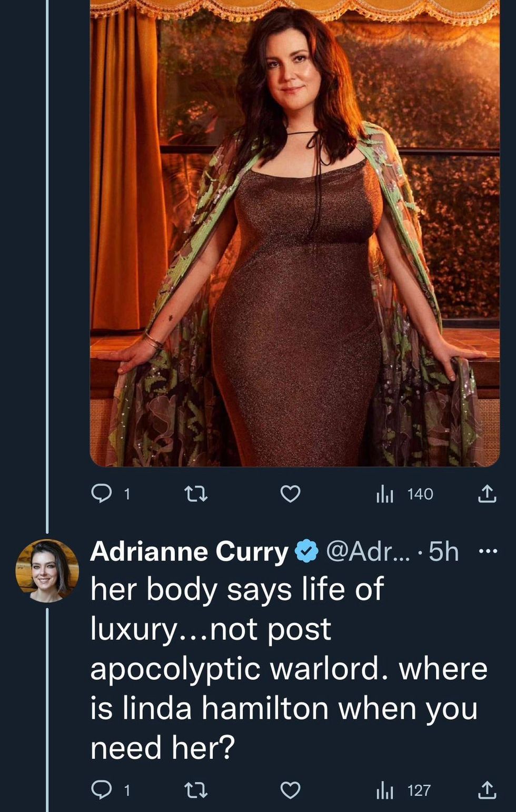Tap the bar-chart views icon beside 127

pyautogui.click(x=385, y=790)
